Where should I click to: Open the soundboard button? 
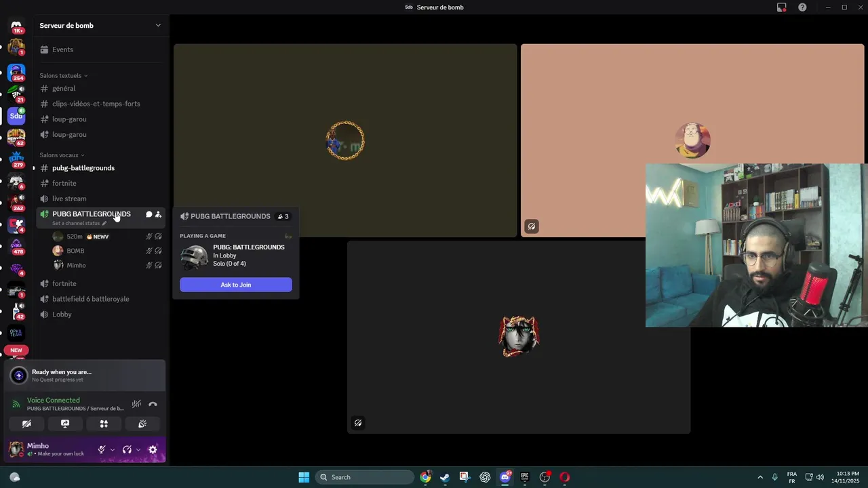click(142, 424)
